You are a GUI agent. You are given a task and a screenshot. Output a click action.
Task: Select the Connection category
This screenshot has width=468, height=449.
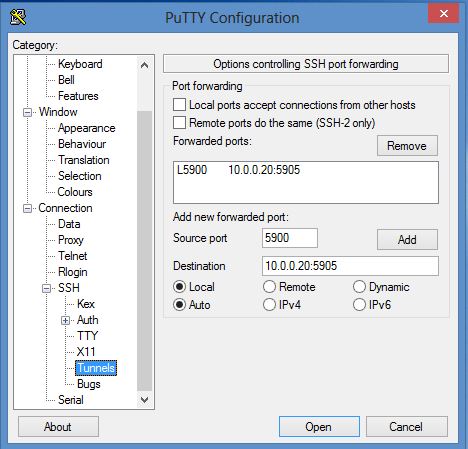[65, 208]
